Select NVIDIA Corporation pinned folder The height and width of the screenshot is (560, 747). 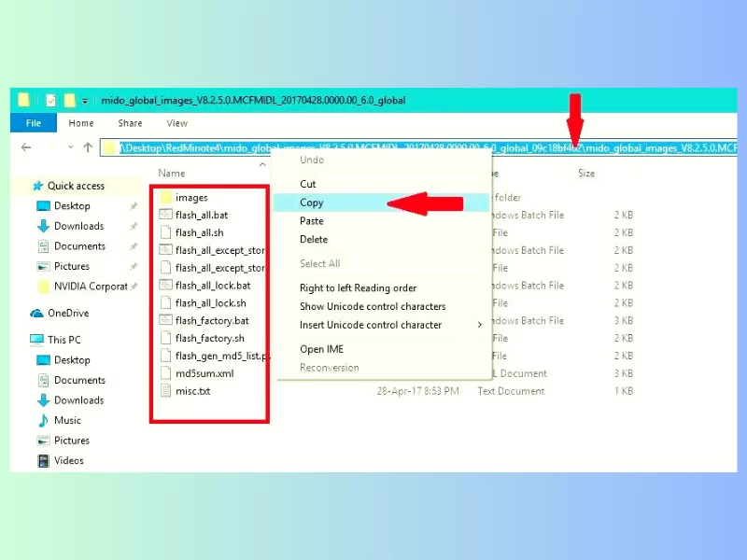(x=90, y=287)
